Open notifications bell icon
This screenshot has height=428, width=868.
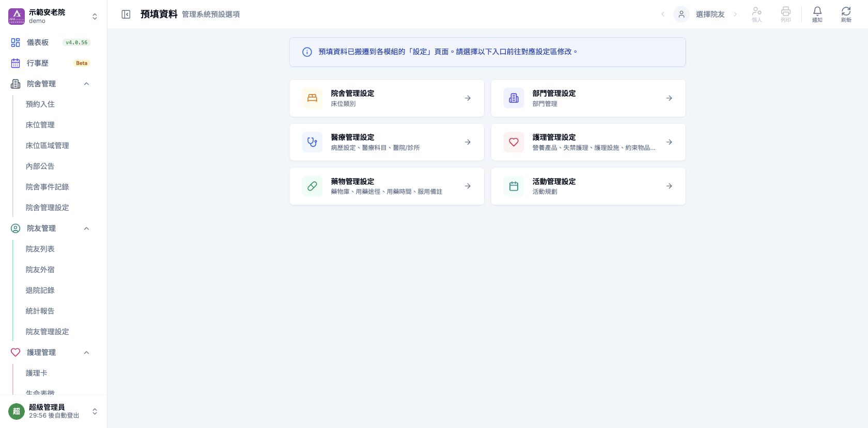coord(817,11)
